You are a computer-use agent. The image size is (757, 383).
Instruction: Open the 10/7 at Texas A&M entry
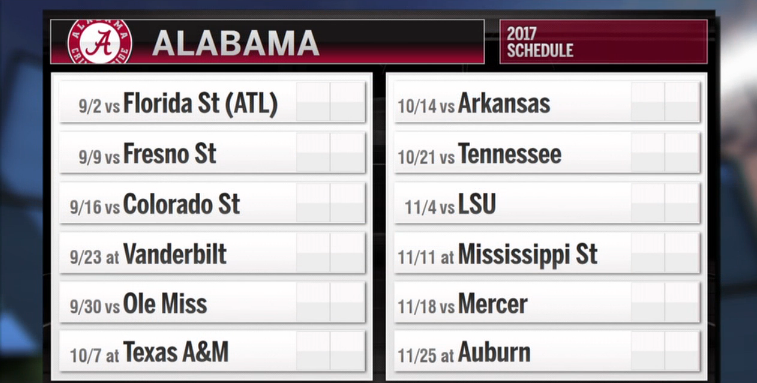click(x=212, y=351)
